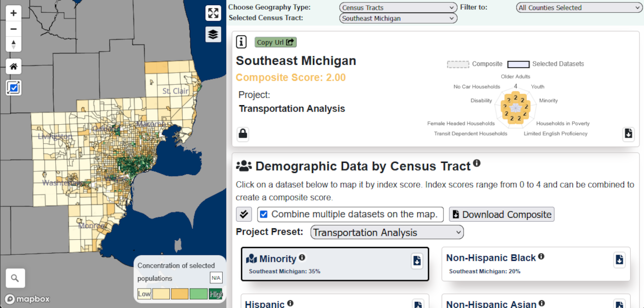Image resolution: width=644 pixels, height=308 pixels.
Task: Open the map search magnifier
Action: [15, 278]
